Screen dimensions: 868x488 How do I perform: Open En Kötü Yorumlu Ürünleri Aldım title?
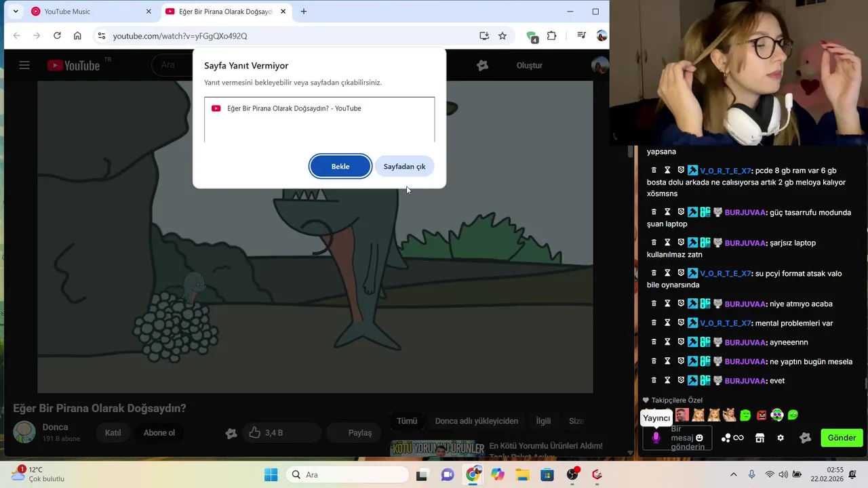point(546,445)
